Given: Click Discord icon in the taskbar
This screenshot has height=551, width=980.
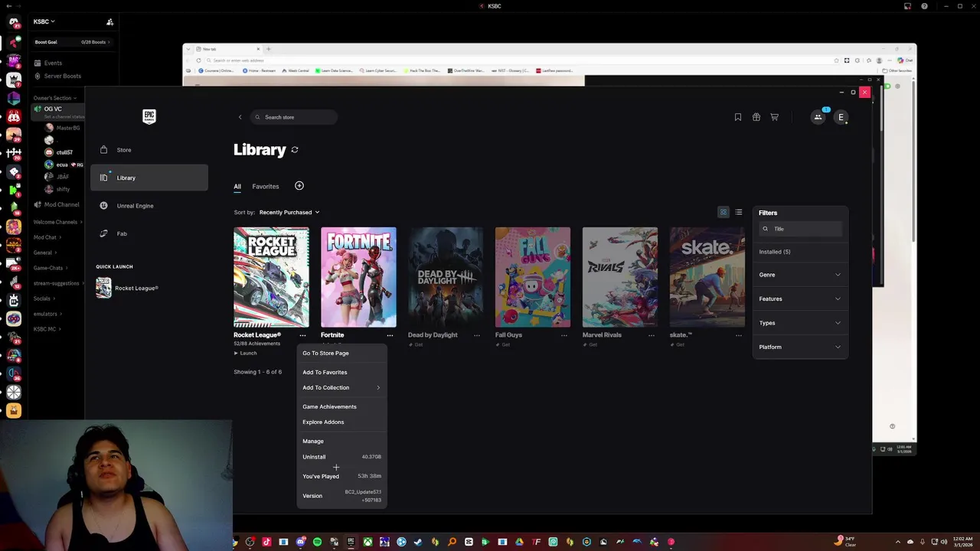Looking at the screenshot, I should pos(300,542).
